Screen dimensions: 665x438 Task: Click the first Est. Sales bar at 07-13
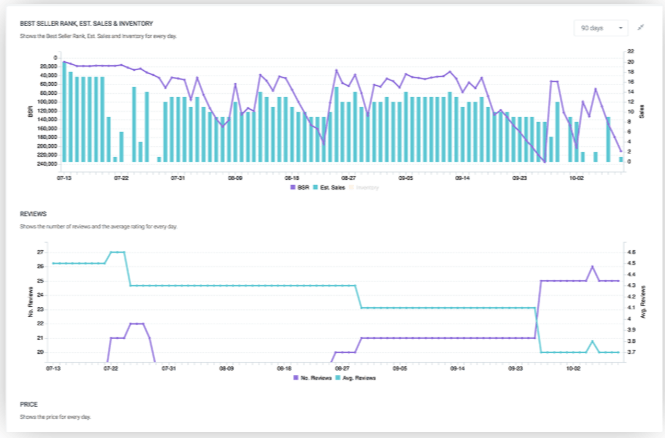click(x=64, y=112)
